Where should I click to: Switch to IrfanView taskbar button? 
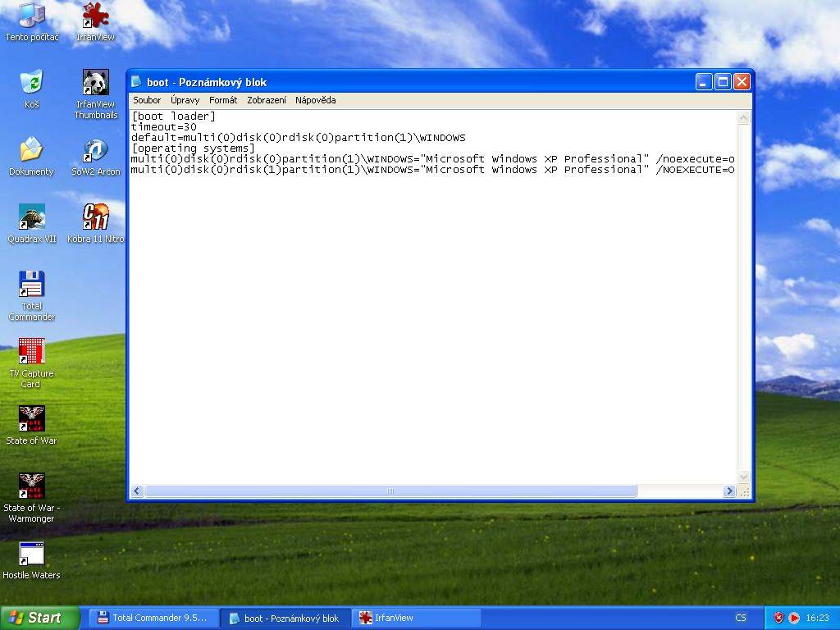point(417,618)
